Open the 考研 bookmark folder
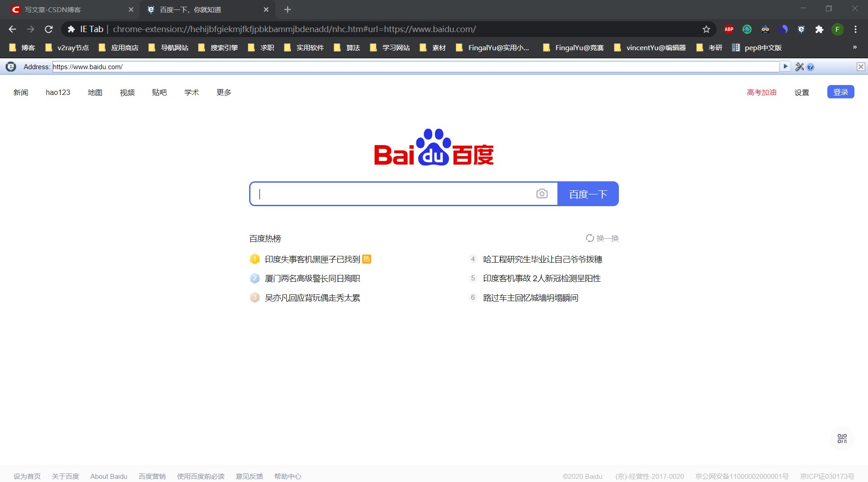The width and height of the screenshot is (868, 482). (x=709, y=47)
